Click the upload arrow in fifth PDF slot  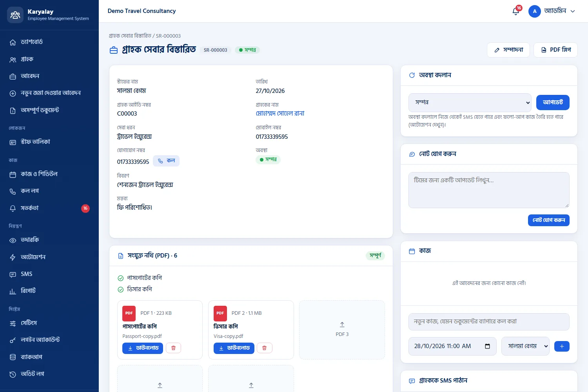(x=251, y=385)
